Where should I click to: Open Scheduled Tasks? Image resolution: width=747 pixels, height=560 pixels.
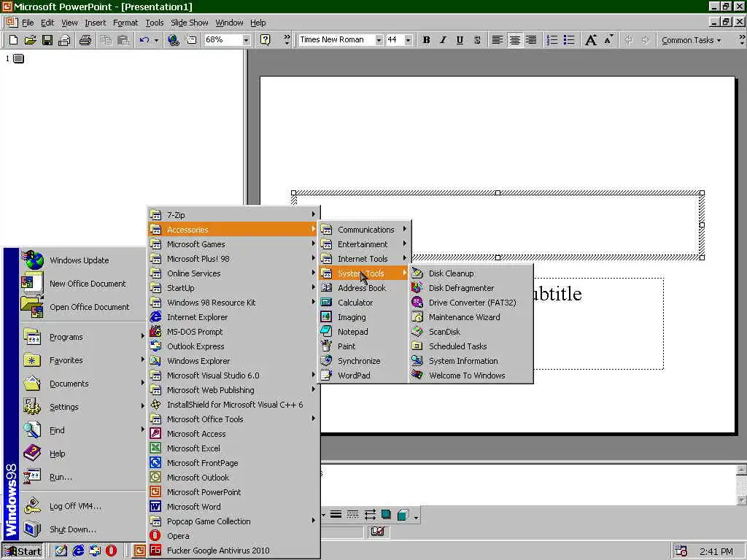[x=471, y=346]
